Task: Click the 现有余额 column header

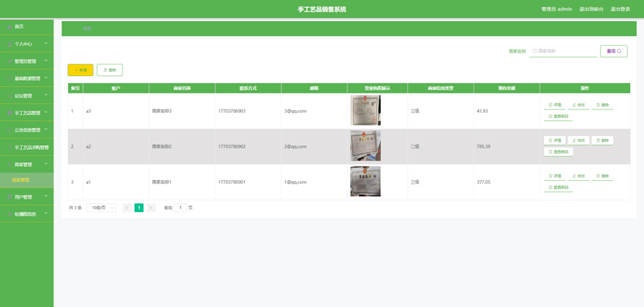Action: pyautogui.click(x=507, y=88)
